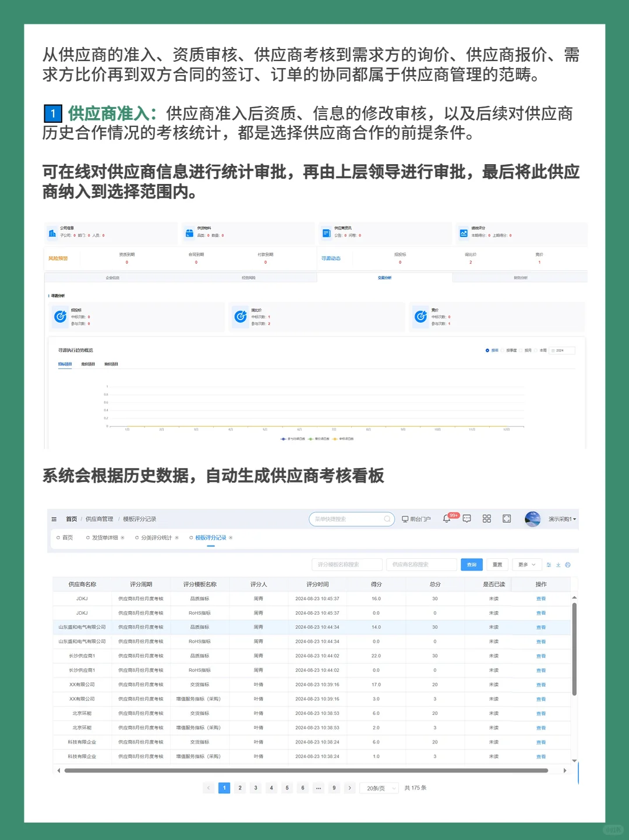629x840 pixels.
Task: Click the 查询 search button
Action: (x=473, y=564)
